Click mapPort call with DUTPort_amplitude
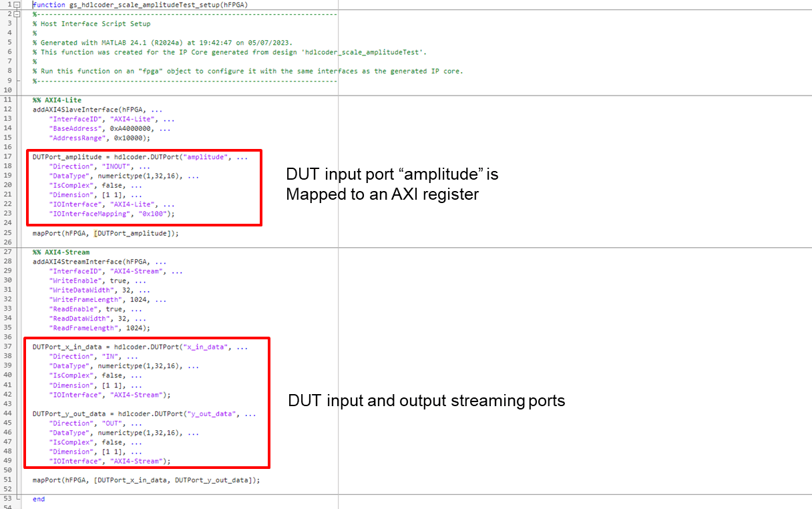Screen dimensions: 812x509 (106, 233)
